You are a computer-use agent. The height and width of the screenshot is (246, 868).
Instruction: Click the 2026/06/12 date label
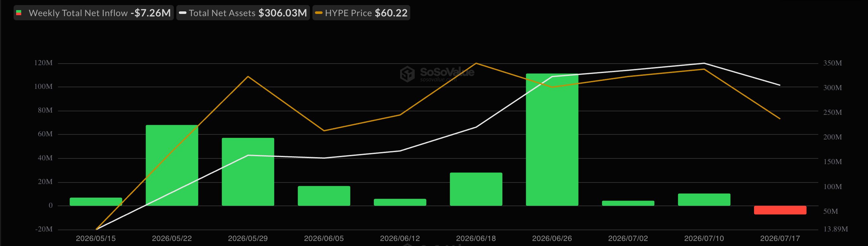pos(400,239)
